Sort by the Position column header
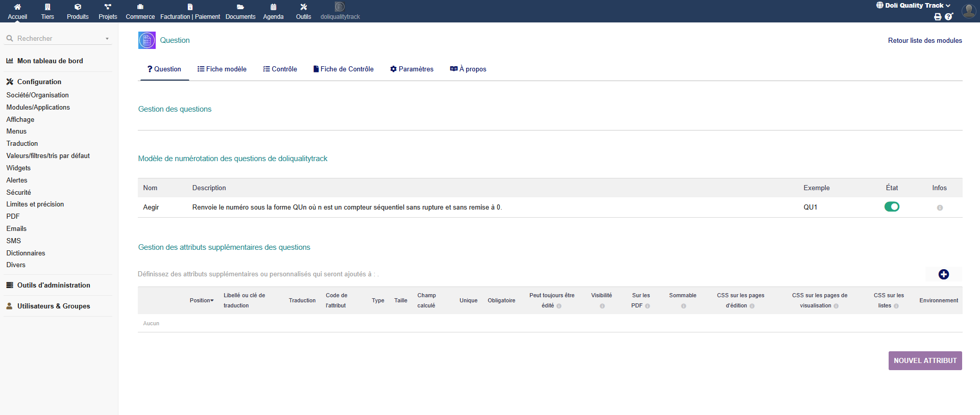This screenshot has width=980, height=415. pyautogui.click(x=201, y=301)
